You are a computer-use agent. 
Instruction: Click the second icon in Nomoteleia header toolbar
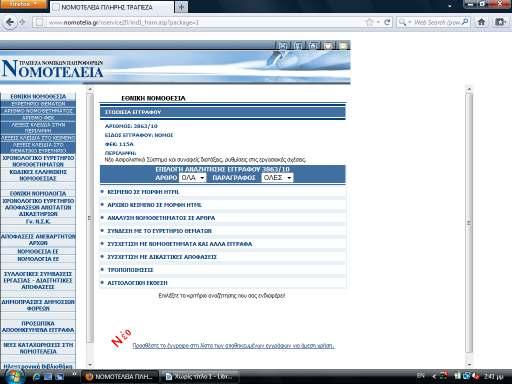click(298, 45)
